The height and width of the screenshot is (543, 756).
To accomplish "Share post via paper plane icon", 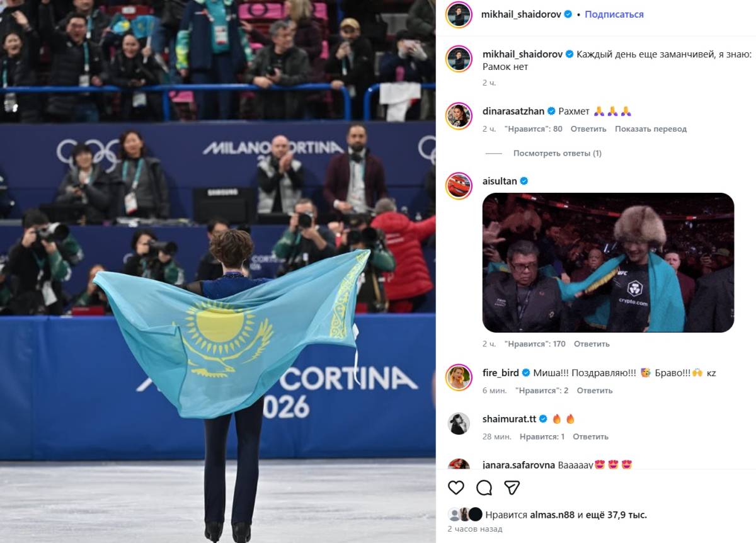I will point(512,488).
